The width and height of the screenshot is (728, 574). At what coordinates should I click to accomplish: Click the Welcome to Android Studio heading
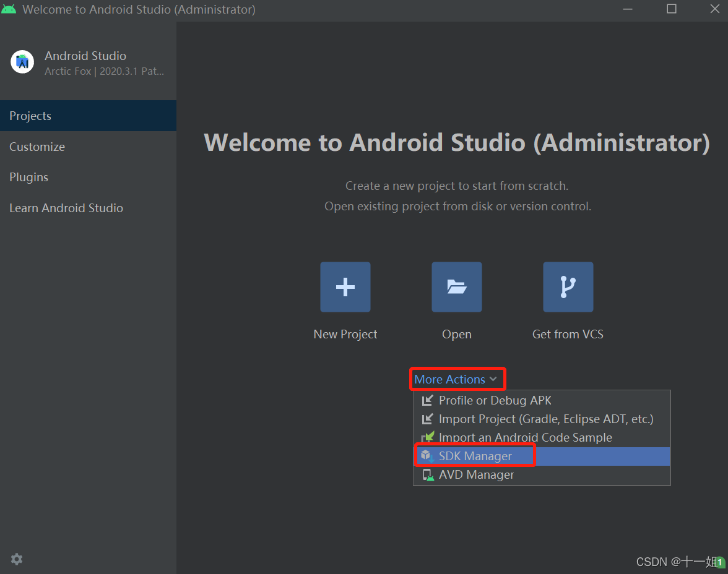tap(457, 142)
